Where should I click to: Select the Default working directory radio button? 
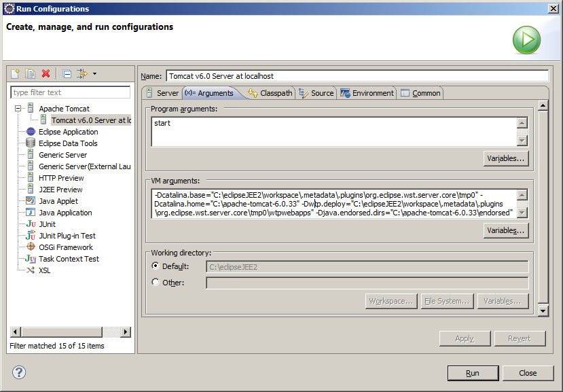pos(155,266)
